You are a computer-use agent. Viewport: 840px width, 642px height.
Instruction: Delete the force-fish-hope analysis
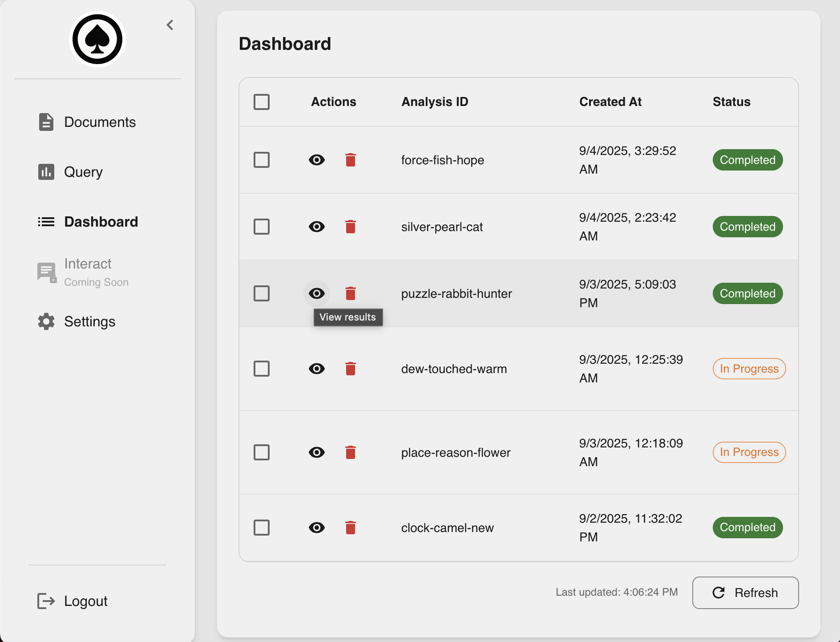click(x=351, y=160)
